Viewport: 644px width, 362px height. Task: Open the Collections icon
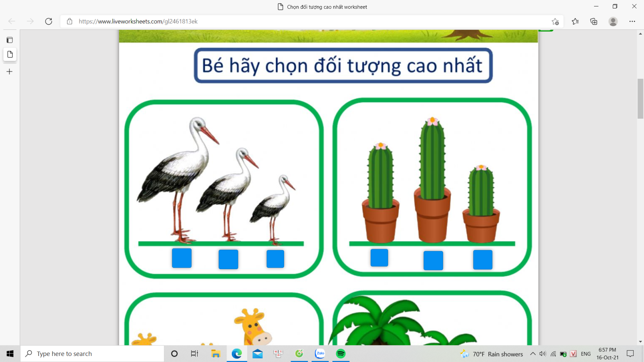[x=594, y=21]
